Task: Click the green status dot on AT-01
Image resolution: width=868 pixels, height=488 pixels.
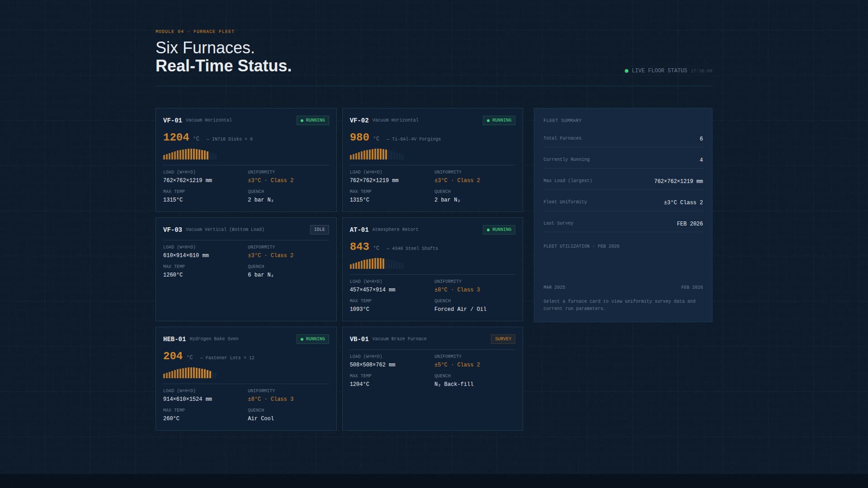Action: coord(488,230)
